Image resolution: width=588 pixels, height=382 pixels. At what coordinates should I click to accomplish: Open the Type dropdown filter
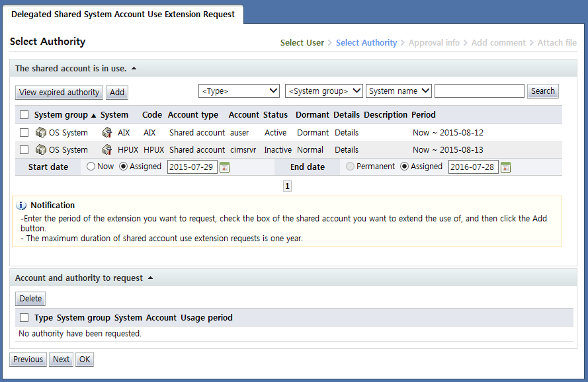pos(239,91)
